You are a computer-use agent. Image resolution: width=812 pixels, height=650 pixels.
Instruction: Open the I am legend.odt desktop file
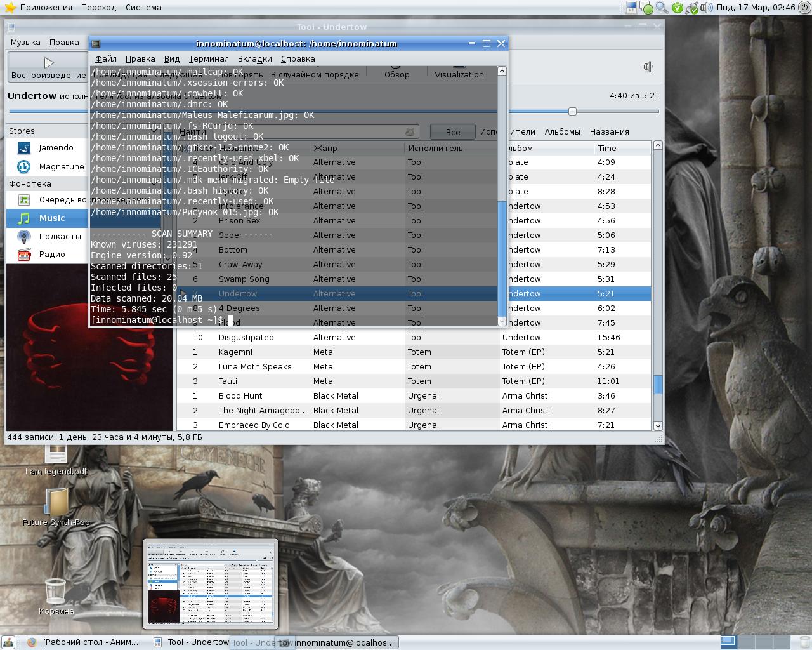tap(56, 460)
